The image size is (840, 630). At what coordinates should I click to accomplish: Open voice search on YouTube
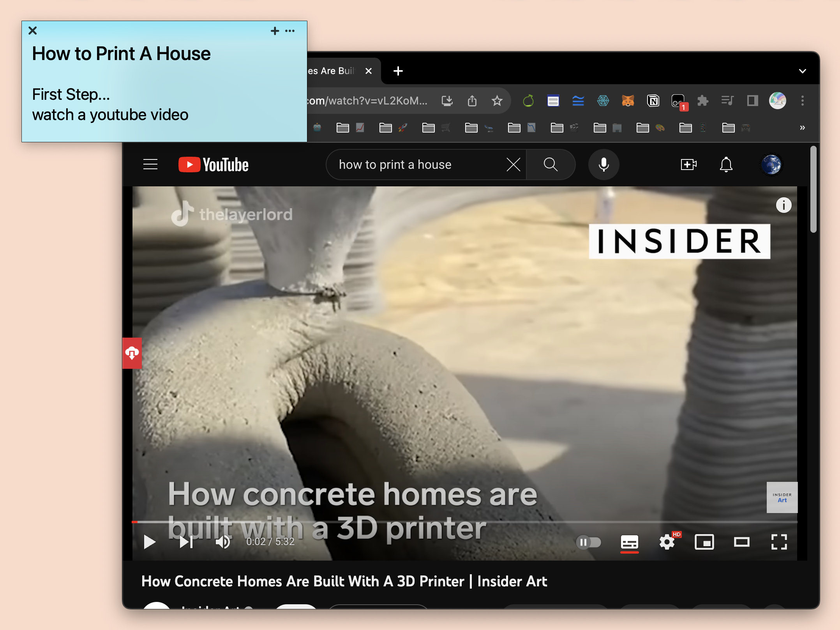click(x=604, y=164)
